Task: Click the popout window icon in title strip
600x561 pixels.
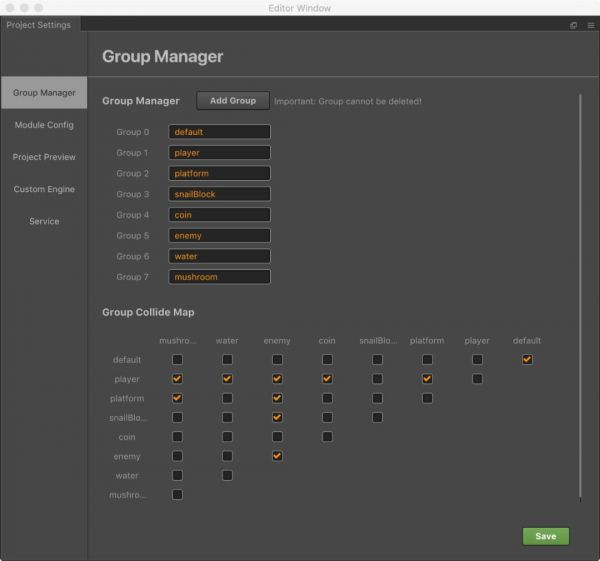Action: 573,26
